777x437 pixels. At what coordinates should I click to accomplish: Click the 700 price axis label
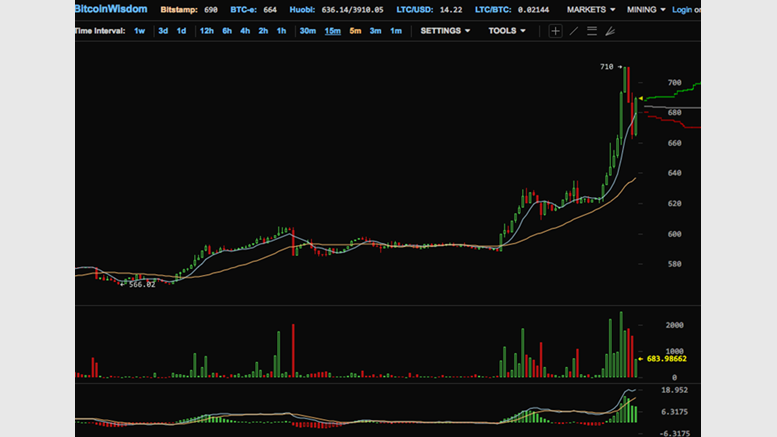[674, 83]
